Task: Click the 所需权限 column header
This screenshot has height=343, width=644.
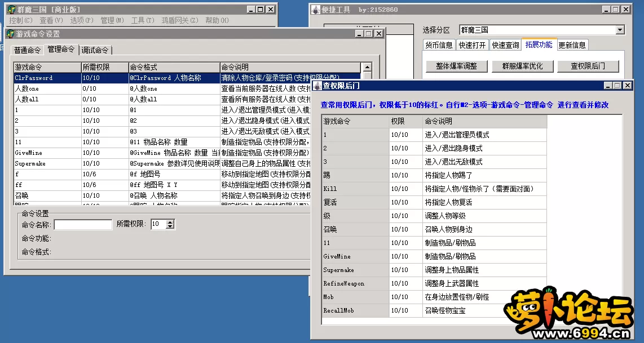Action: pos(105,67)
